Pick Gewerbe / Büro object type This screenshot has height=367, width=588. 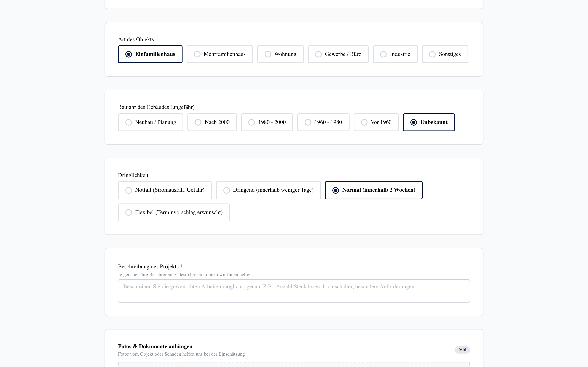(338, 54)
